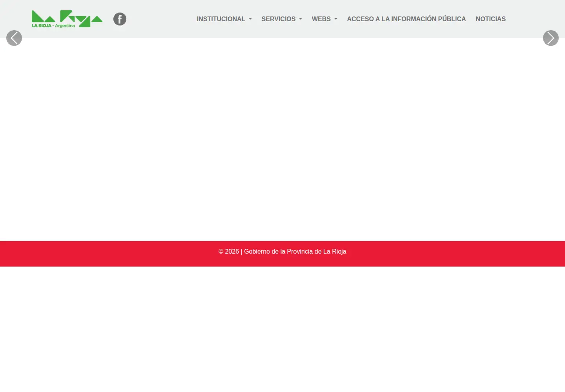Viewport: 565px width, 392px height.
Task: Click the La Rioja Argentina logo
Action: (x=67, y=19)
